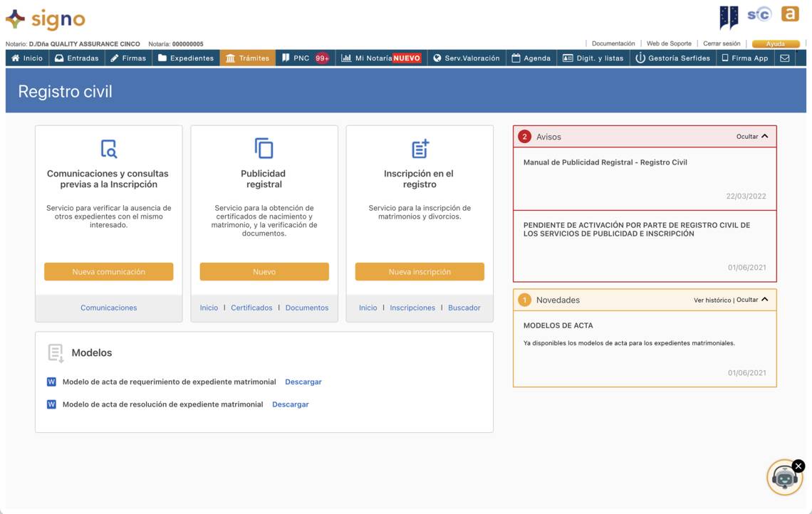This screenshot has height=514, width=812.
Task: Hide the Novedades panel using Ocultar
Action: pos(752,300)
